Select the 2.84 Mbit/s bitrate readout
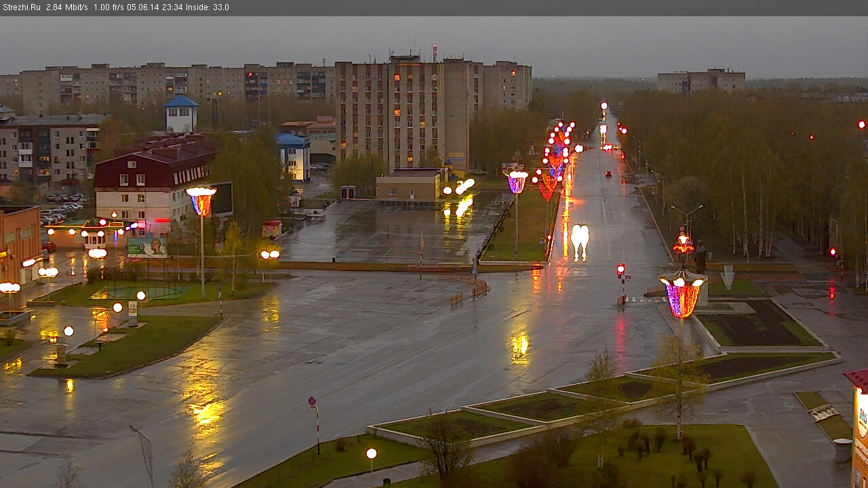The width and height of the screenshot is (868, 488). point(67,7)
